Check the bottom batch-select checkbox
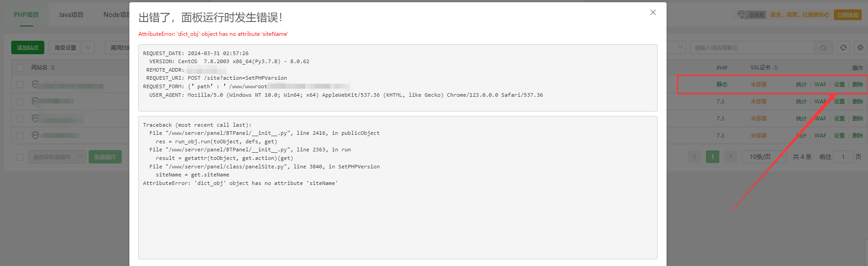Image resolution: width=868 pixels, height=266 pixels. (20, 157)
